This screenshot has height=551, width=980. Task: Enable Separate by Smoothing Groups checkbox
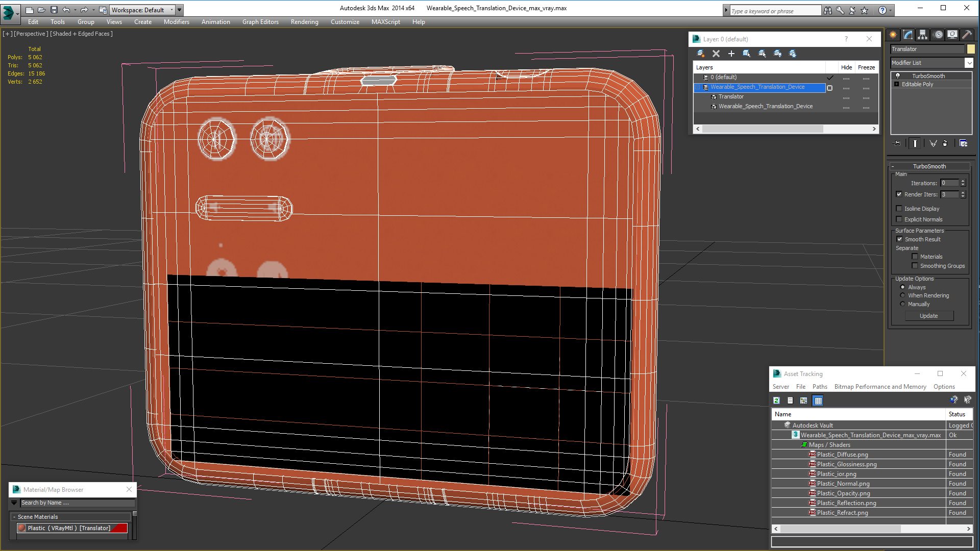[915, 266]
